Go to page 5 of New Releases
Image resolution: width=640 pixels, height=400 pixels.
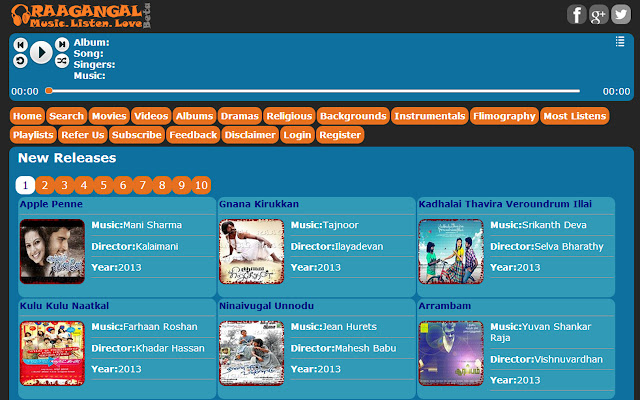click(104, 185)
